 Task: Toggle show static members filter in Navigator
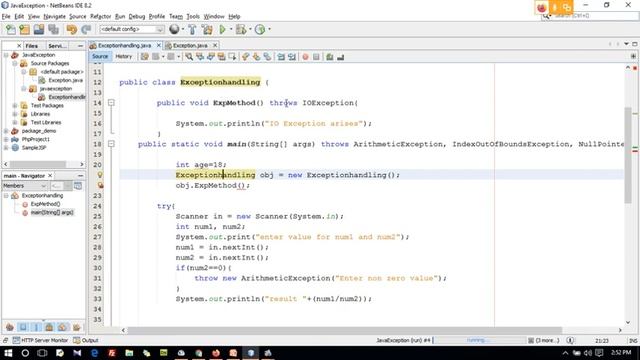coord(36,327)
